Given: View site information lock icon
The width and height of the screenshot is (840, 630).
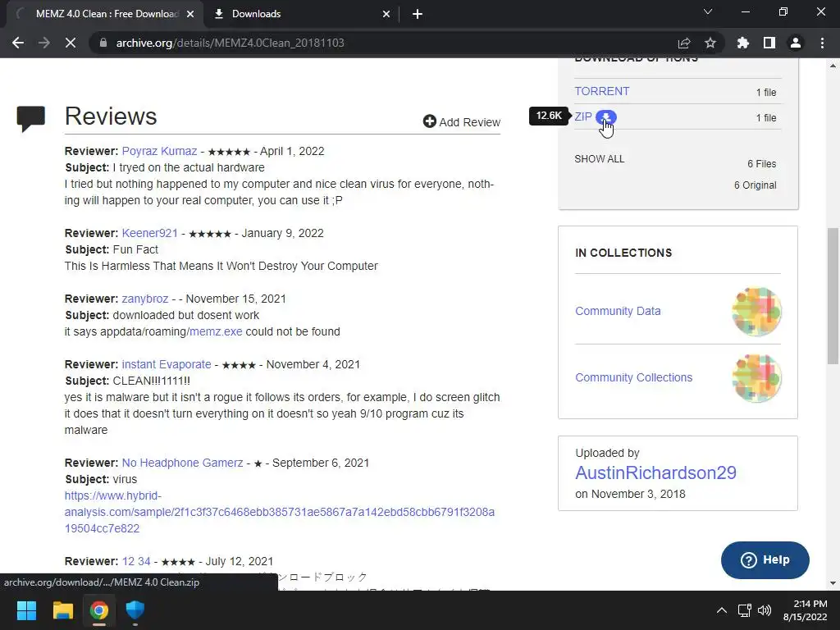Looking at the screenshot, I should (x=103, y=43).
